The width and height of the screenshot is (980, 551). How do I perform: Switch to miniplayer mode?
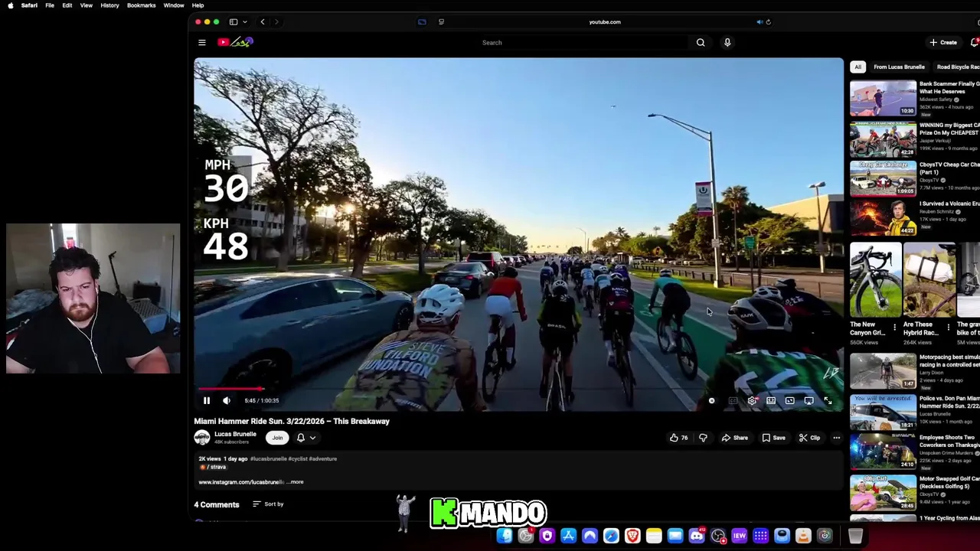tap(771, 400)
